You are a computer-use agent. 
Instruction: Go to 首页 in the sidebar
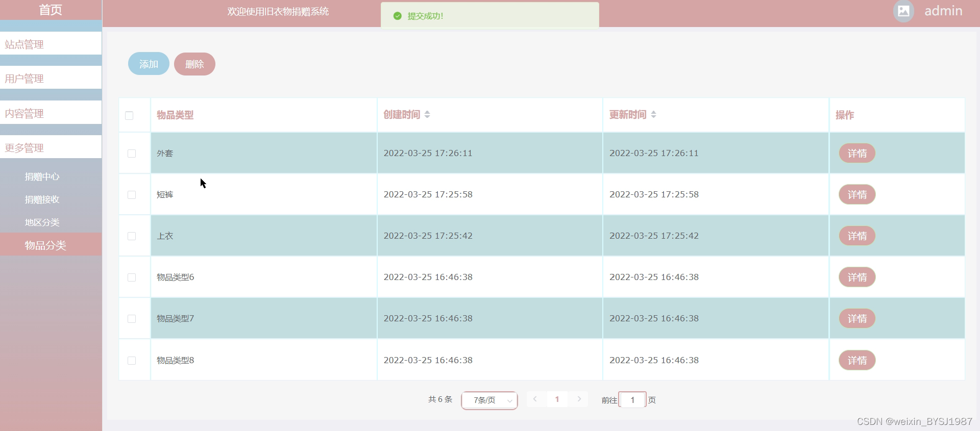click(51, 10)
